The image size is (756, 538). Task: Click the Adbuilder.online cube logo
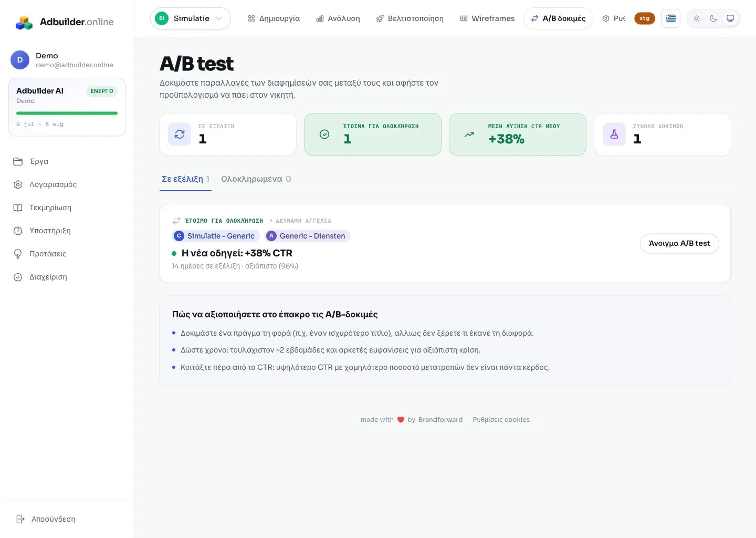(24, 22)
